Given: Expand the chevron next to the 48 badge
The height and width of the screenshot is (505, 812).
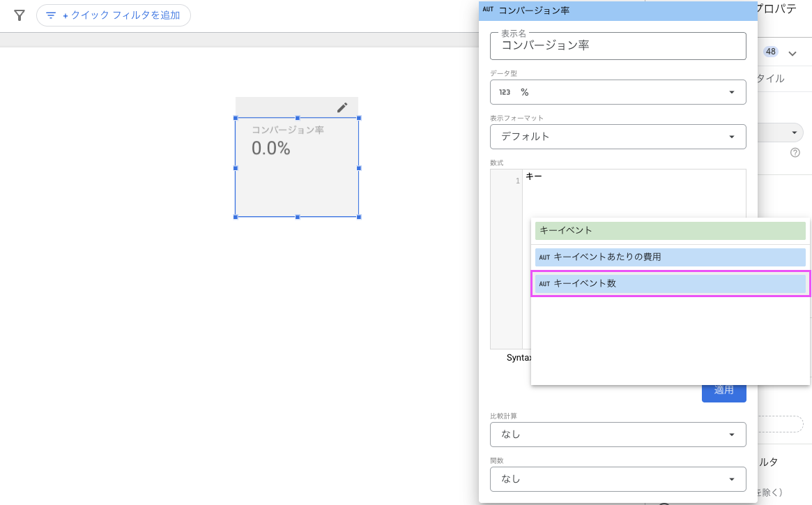Looking at the screenshot, I should pos(792,54).
